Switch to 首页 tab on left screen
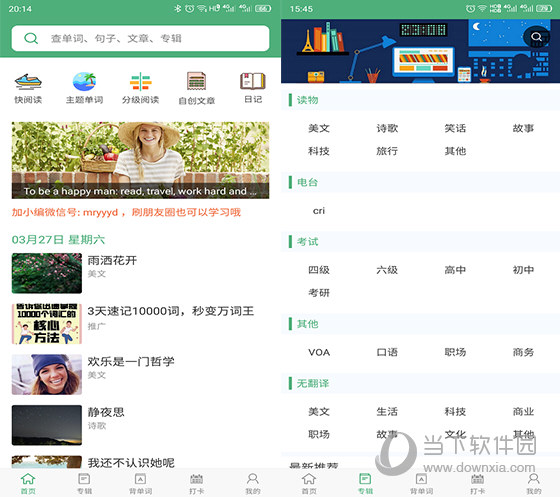Viewport: 560px width, 497px height. (28, 484)
